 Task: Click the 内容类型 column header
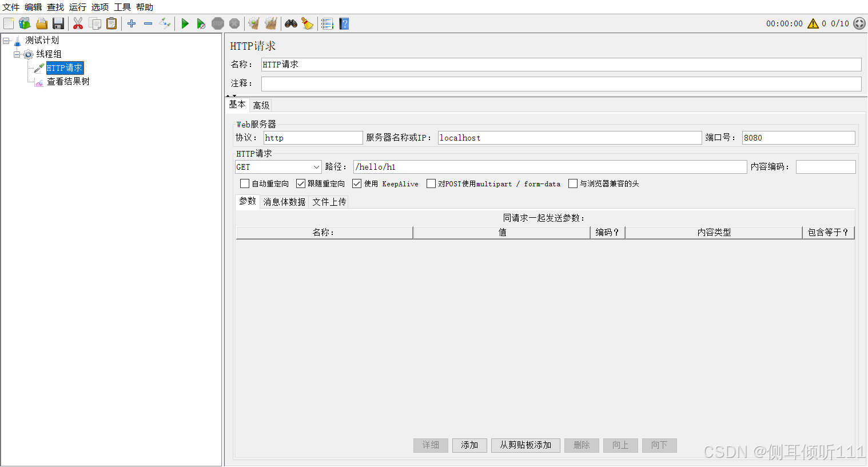click(714, 233)
